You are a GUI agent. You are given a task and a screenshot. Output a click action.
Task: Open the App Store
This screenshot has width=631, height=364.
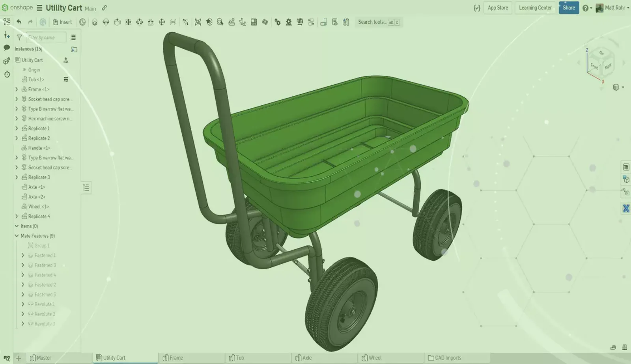[498, 7]
